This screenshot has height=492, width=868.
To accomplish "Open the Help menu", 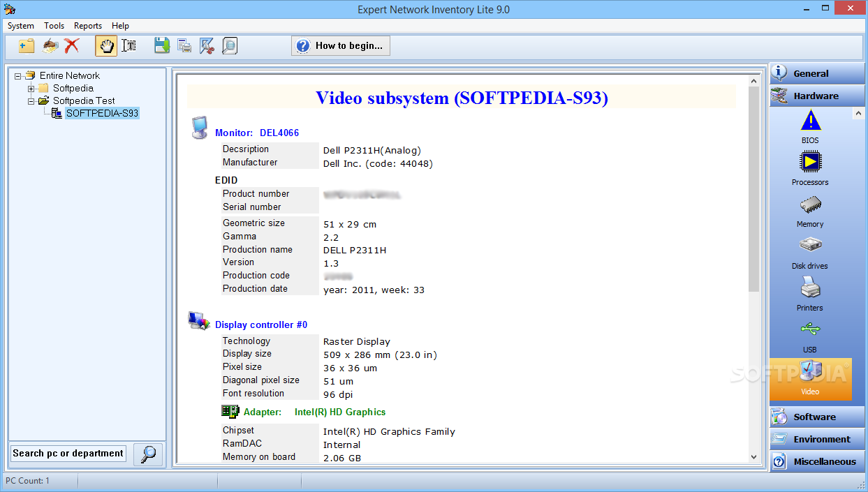I will click(x=120, y=26).
